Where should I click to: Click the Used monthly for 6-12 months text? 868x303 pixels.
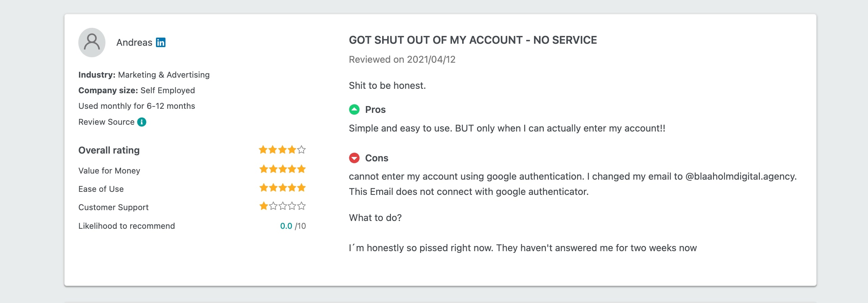point(136,106)
